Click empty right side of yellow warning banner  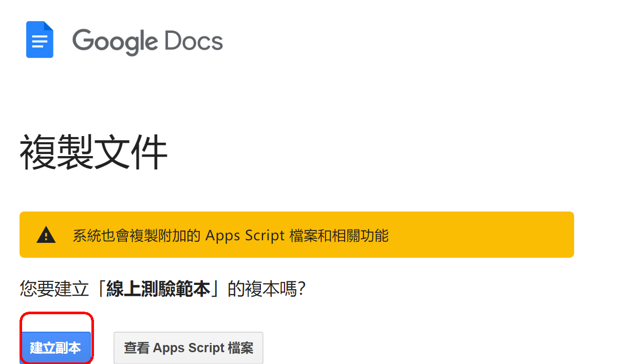click(x=488, y=235)
